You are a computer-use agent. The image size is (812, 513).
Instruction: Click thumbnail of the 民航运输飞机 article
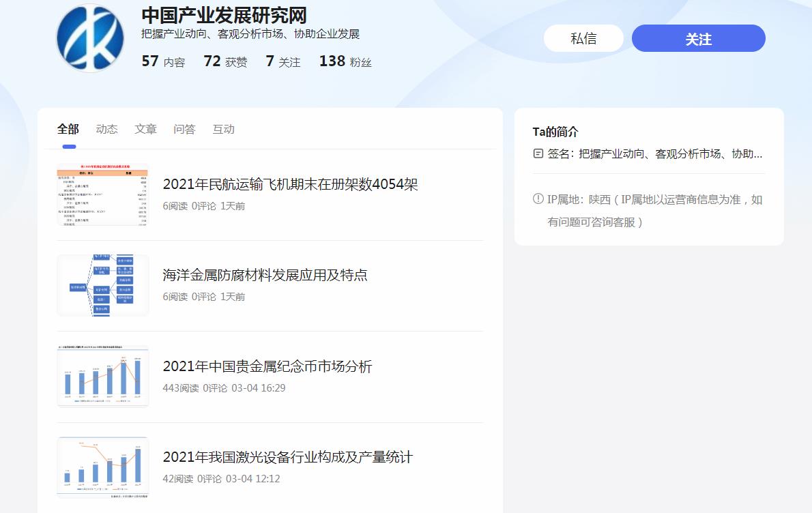[102, 194]
